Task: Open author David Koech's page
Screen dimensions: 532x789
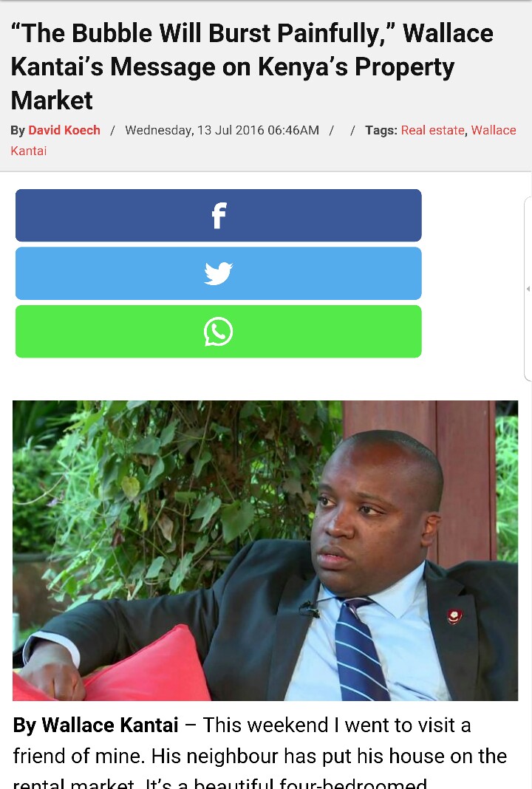Action: [x=64, y=130]
